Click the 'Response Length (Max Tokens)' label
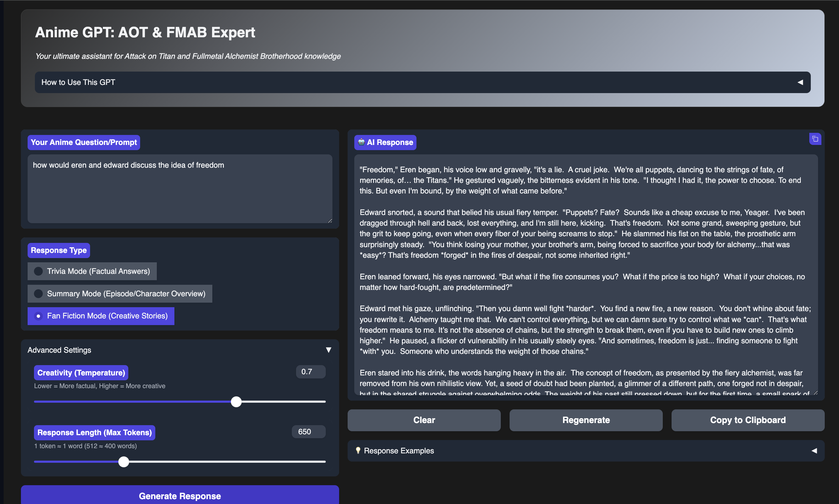Image resolution: width=839 pixels, height=504 pixels. coord(94,433)
